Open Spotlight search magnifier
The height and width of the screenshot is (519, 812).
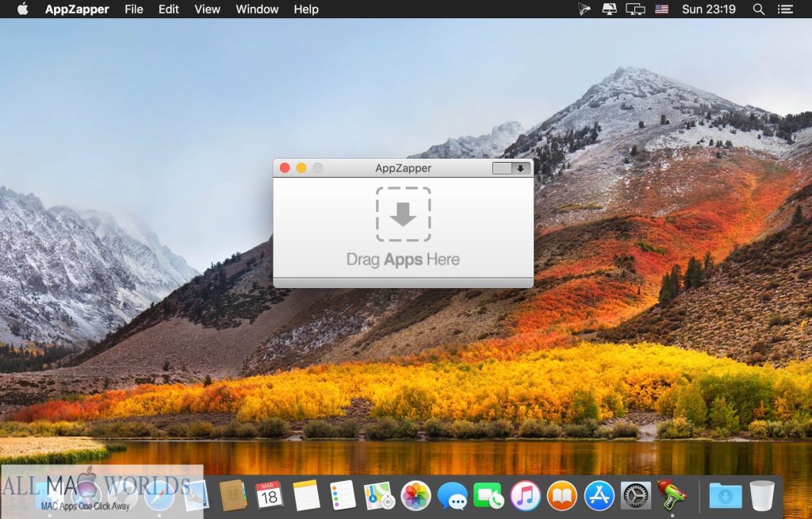(759, 9)
